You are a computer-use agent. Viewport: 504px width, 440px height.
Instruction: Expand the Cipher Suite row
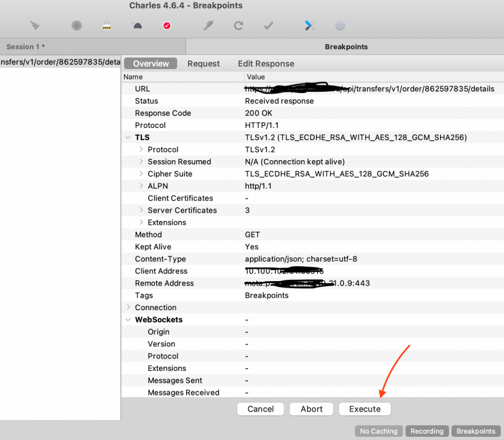coord(141,174)
